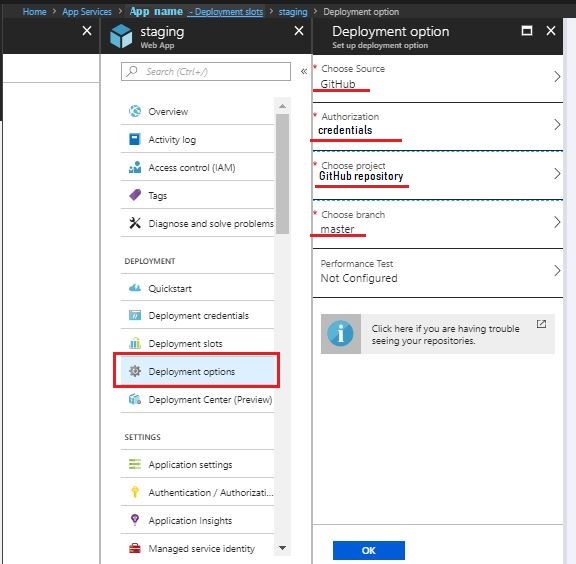Click the Application Insights lightbulb icon
The height and width of the screenshot is (564, 576).
pos(135,520)
